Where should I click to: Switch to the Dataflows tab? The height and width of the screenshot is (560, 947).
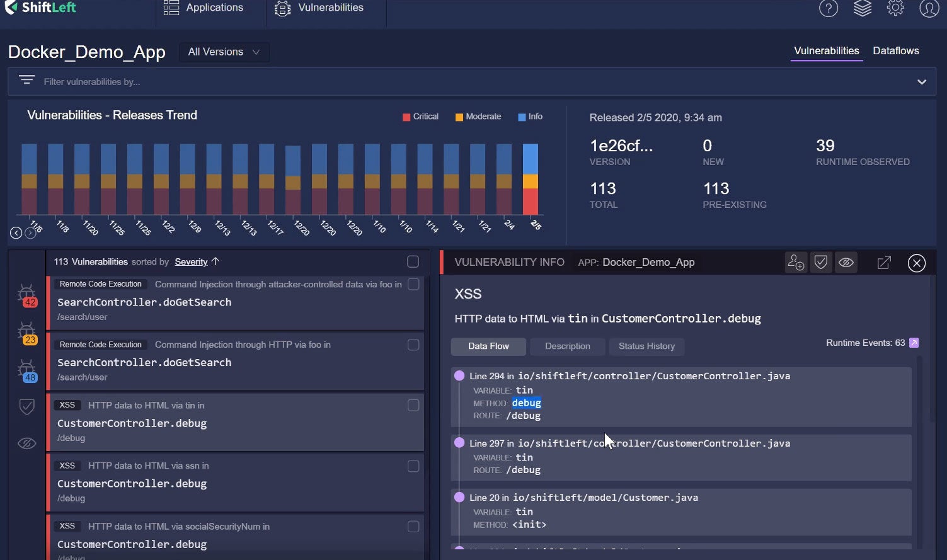pos(895,51)
